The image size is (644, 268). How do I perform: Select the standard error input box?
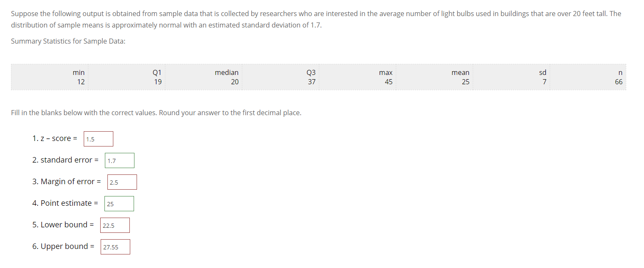[x=120, y=160]
